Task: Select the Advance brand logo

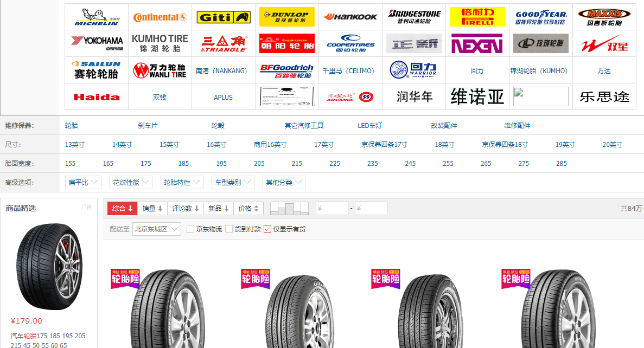Action: (x=350, y=97)
